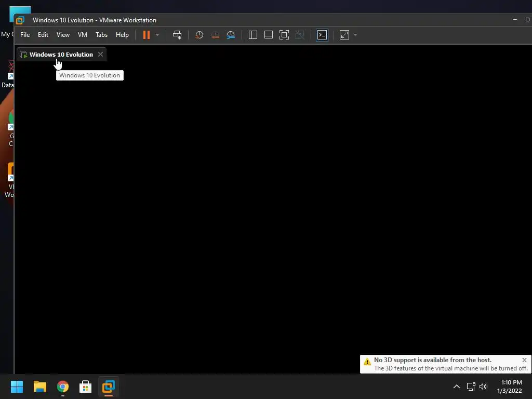The width and height of the screenshot is (532, 399).
Task: Open Microsoft Store from the taskbar
Action: (86, 387)
